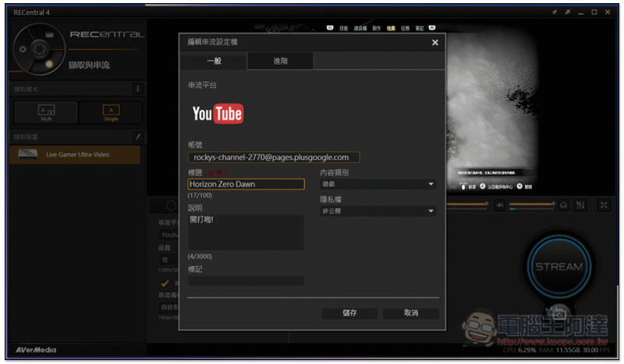Open the 內容類別 category dropdown
This screenshot has height=364, width=624.
pos(378,184)
